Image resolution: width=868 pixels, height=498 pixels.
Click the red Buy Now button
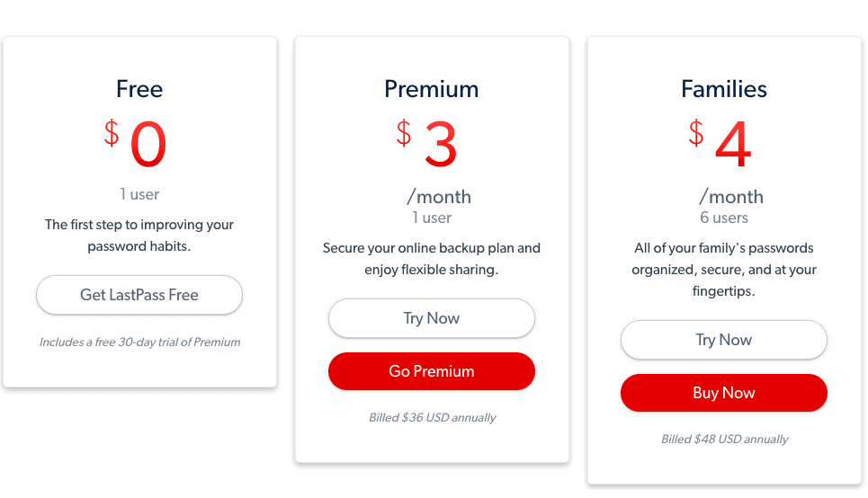pos(724,393)
